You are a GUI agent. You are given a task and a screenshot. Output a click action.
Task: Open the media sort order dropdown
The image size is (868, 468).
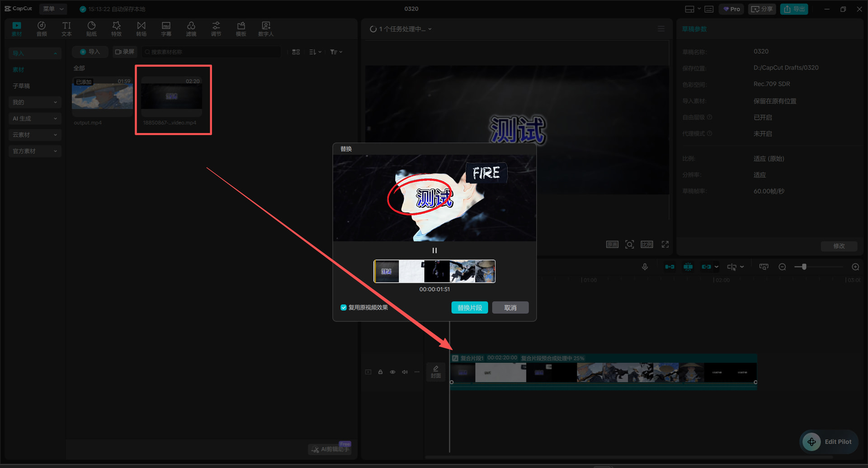pyautogui.click(x=315, y=52)
